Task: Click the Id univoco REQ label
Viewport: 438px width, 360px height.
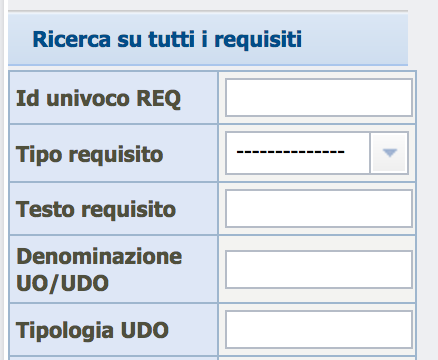Action: [x=98, y=99]
